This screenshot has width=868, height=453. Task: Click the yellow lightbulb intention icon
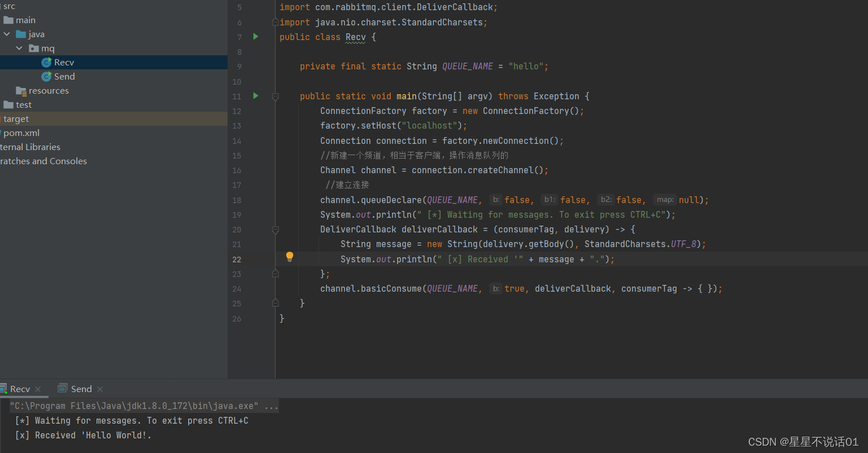pos(290,257)
